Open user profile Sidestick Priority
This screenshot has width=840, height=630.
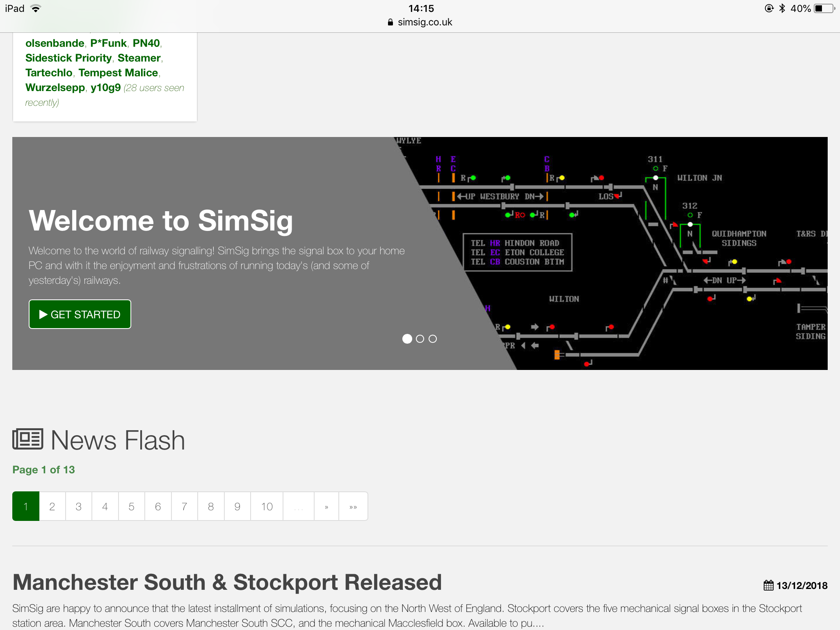pyautogui.click(x=68, y=58)
